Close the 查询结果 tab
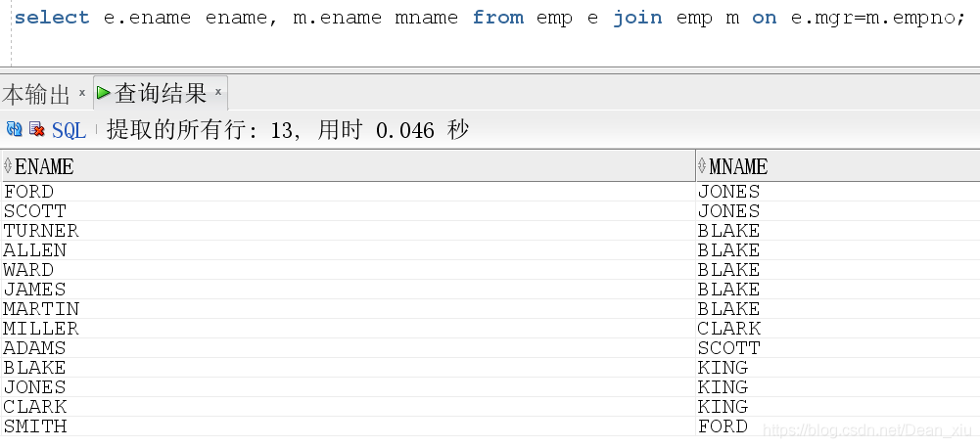 (218, 92)
